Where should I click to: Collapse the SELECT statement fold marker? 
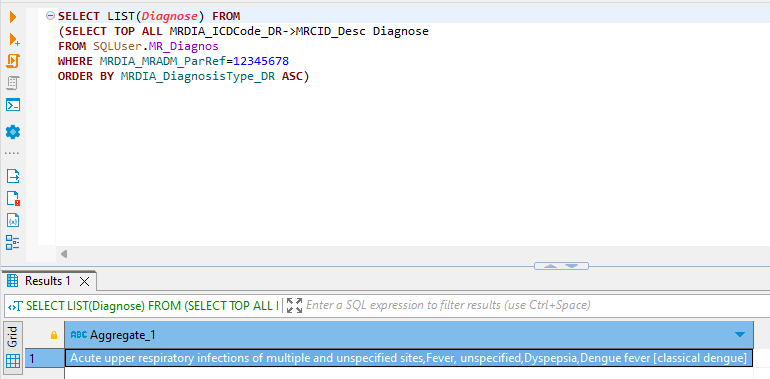coord(50,16)
